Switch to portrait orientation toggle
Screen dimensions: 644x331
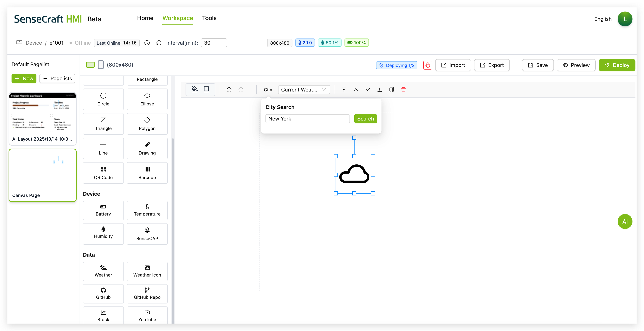point(101,65)
